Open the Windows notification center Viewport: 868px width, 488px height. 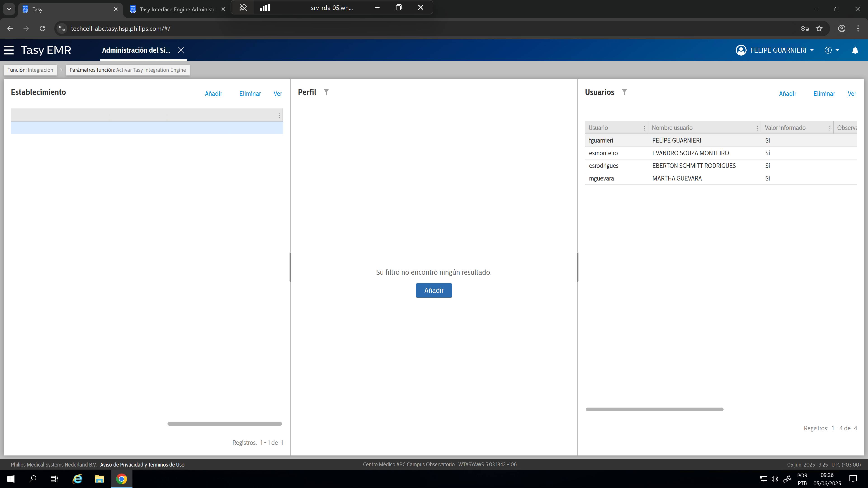tap(853, 479)
